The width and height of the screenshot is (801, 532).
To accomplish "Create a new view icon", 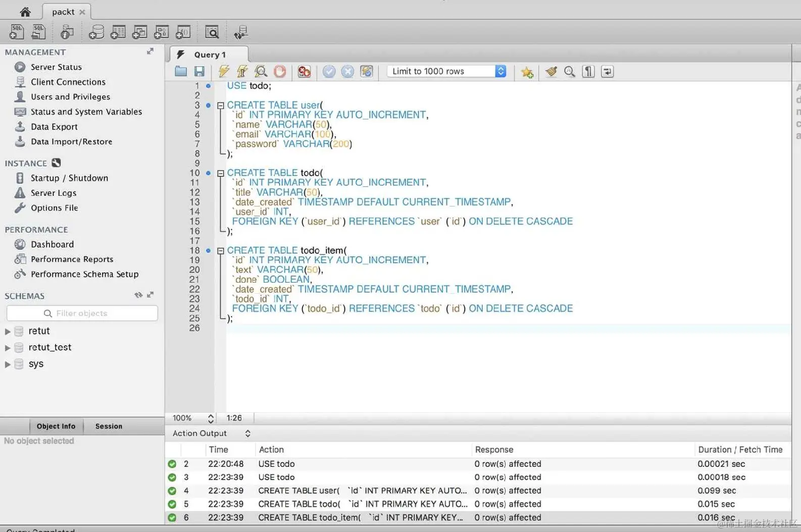I will [x=140, y=32].
